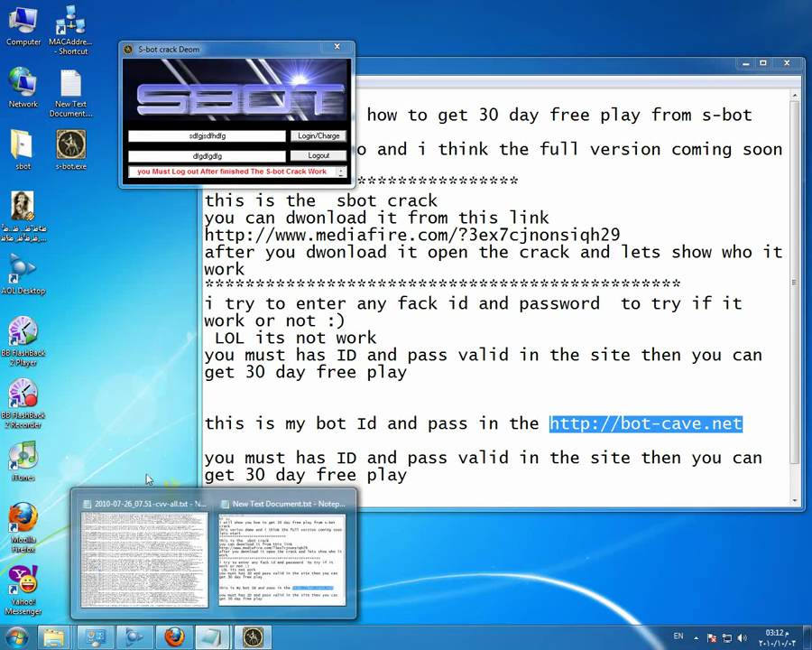812x650 pixels.
Task: Launch the s-bot.exe desktop icon
Action: point(71,149)
